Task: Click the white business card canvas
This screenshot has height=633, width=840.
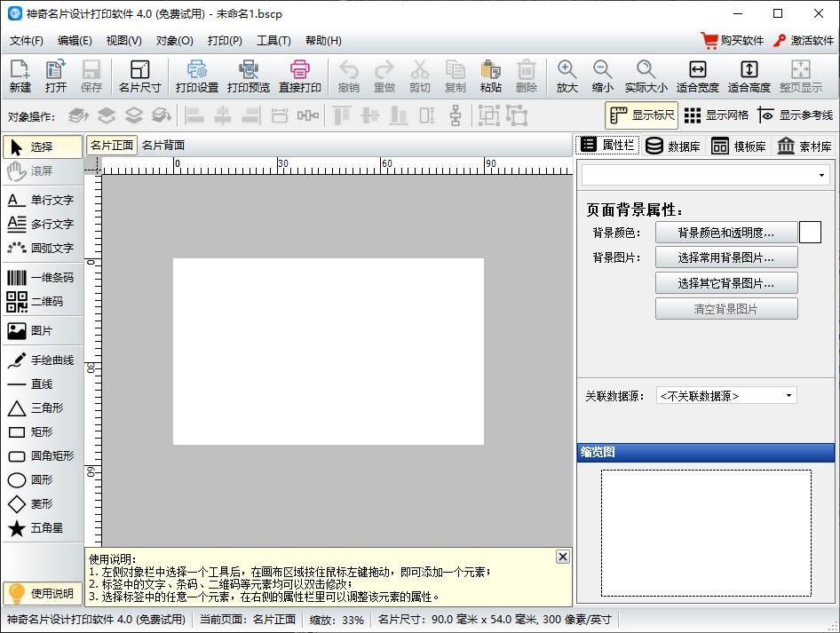Action: [329, 352]
